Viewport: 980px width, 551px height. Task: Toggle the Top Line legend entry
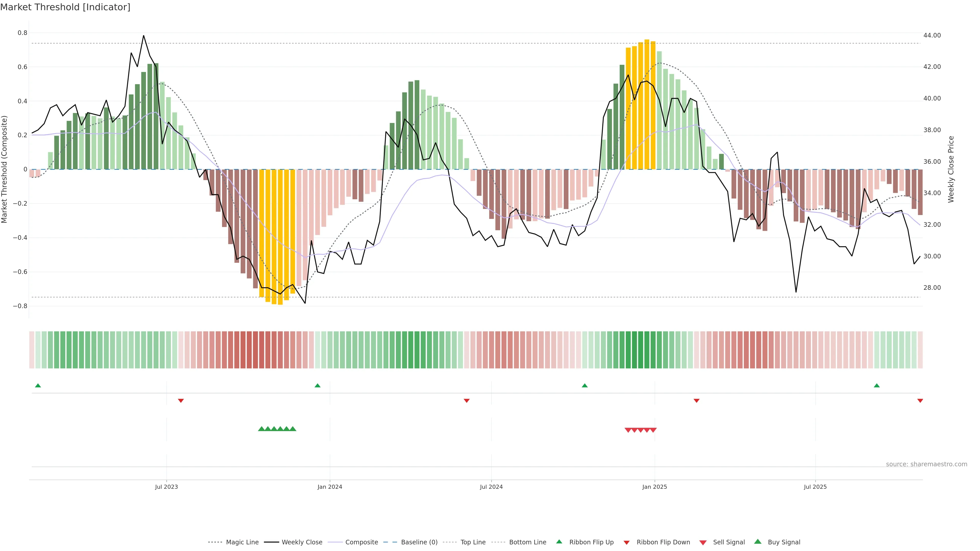click(x=473, y=542)
